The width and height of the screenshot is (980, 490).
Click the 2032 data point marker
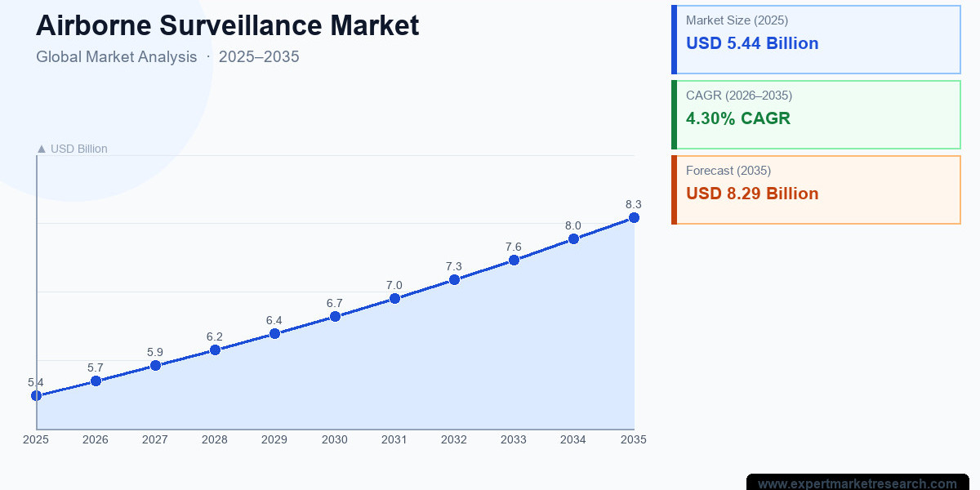(454, 279)
